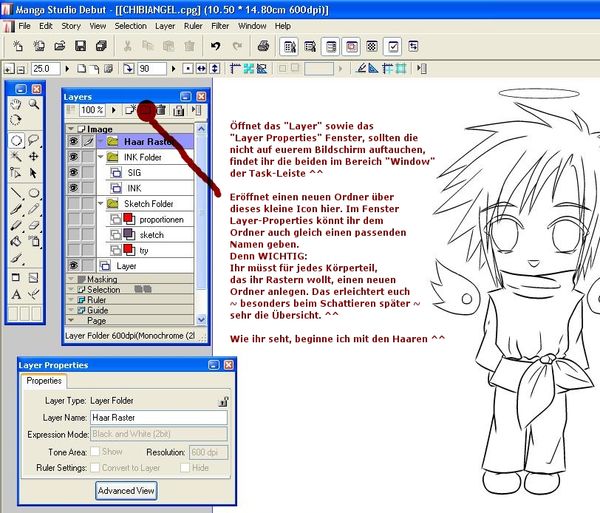The image size is (600, 513).
Task: Click the Layers panel scroll-down arrow
Action: 201,319
